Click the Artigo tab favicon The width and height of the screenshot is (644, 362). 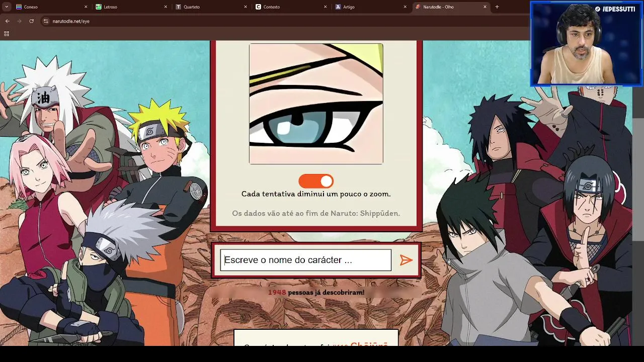pyautogui.click(x=338, y=7)
